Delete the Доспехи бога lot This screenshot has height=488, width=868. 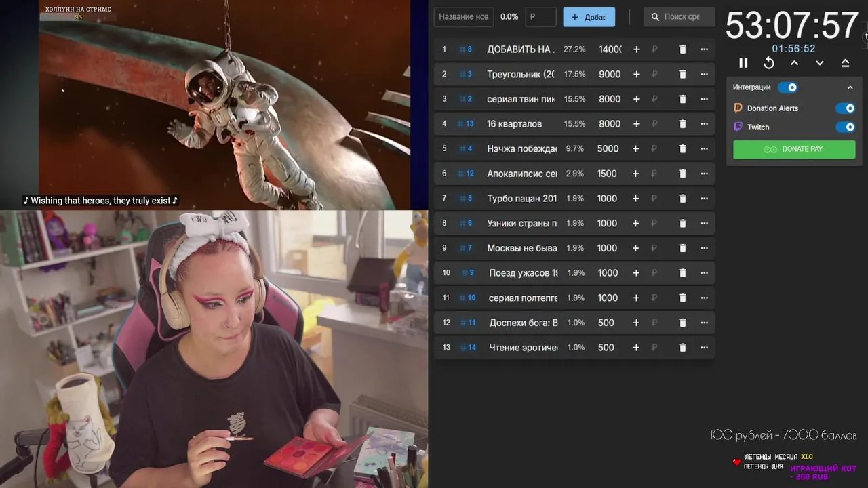pyautogui.click(x=683, y=323)
